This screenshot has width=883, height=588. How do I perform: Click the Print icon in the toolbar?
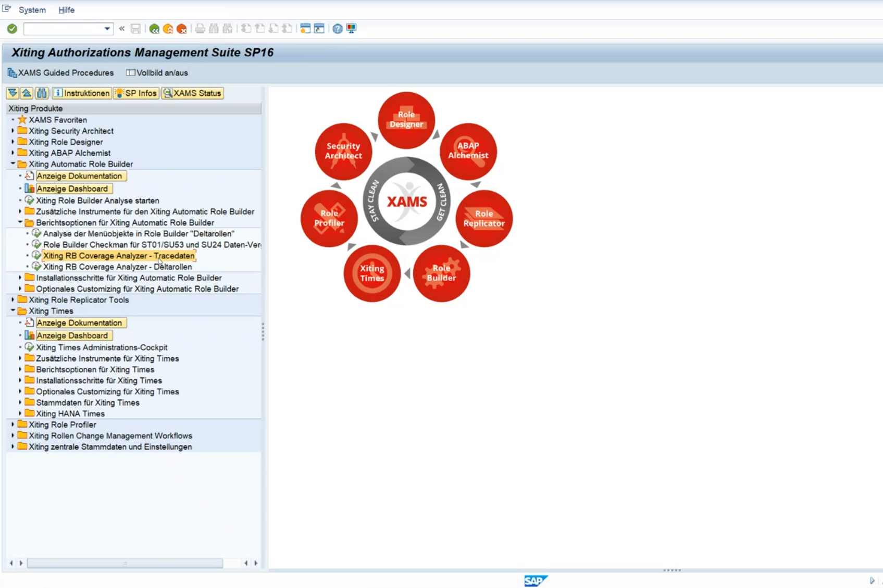[x=200, y=29]
